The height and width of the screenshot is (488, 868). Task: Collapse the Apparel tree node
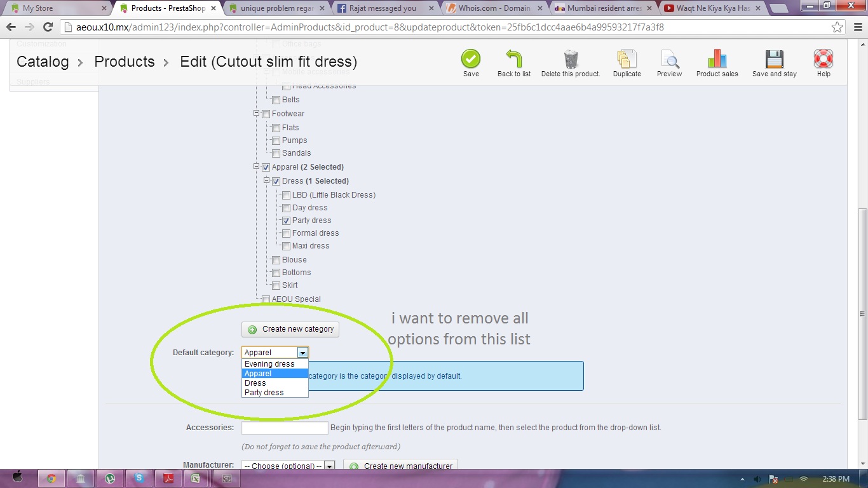pyautogui.click(x=257, y=166)
